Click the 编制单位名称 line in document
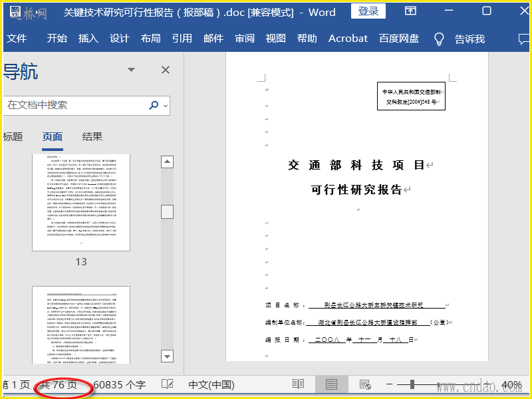Image resolution: width=532 pixels, height=399 pixels. tap(358, 323)
